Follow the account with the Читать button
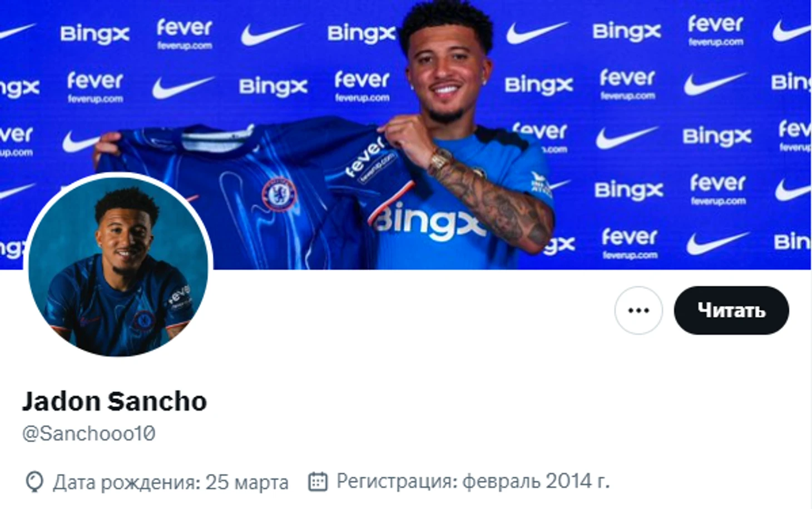The width and height of the screenshot is (812, 509). pyautogui.click(x=731, y=310)
